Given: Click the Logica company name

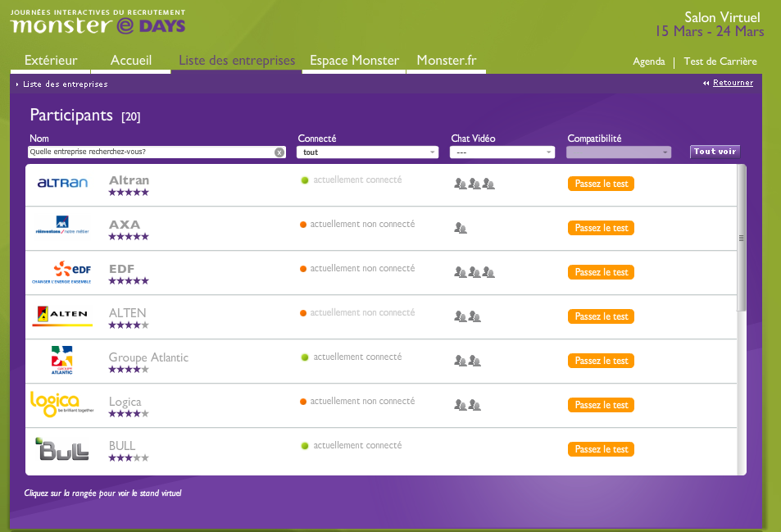Looking at the screenshot, I should [125, 402].
